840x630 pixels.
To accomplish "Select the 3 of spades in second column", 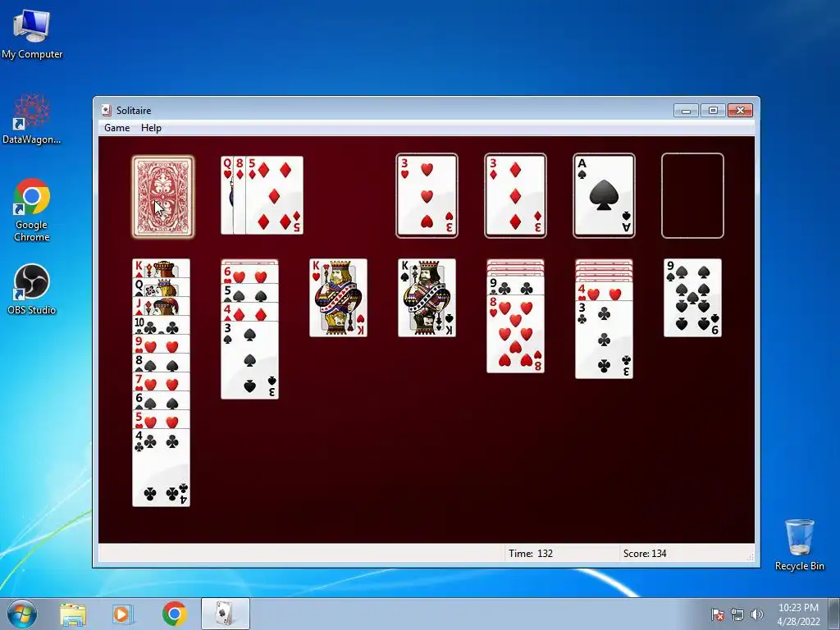I will click(x=249, y=359).
